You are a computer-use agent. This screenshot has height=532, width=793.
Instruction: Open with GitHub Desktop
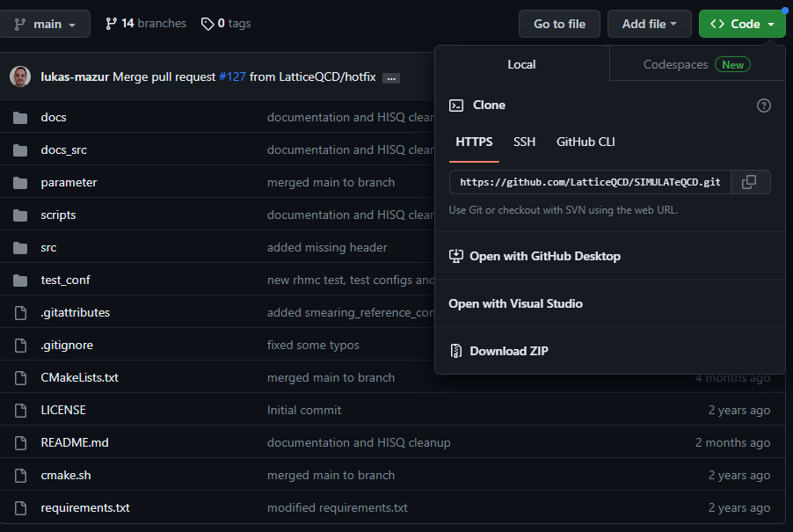[x=610, y=257]
